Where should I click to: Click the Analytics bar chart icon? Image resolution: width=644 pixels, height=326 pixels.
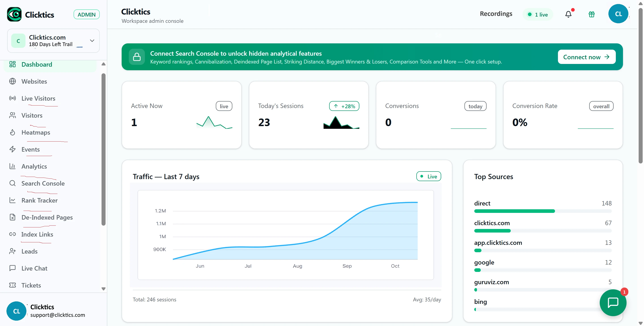coord(13,166)
